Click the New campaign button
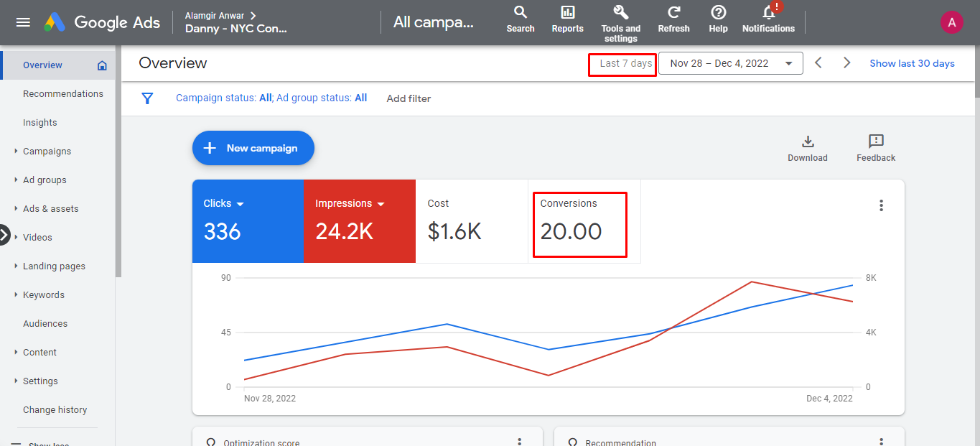The width and height of the screenshot is (980, 446). tap(253, 148)
